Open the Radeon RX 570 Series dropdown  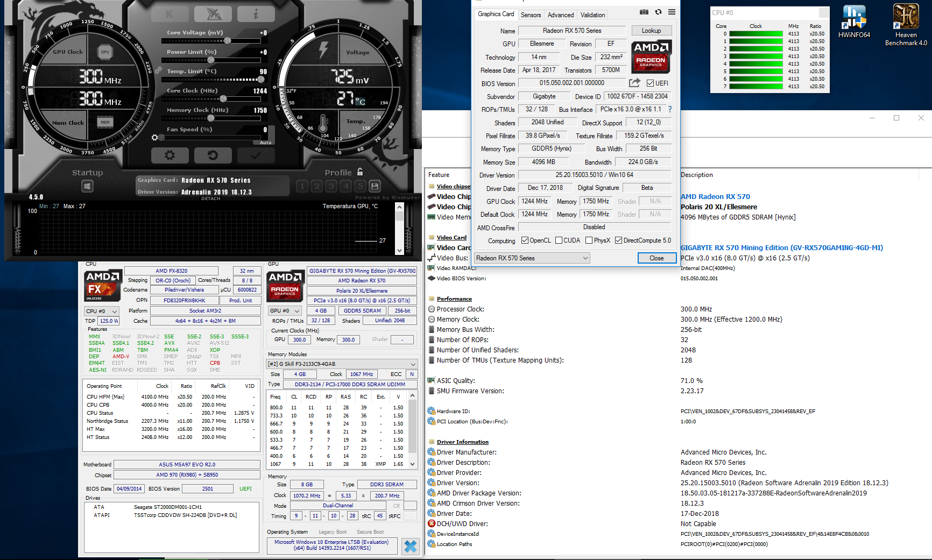(x=532, y=258)
